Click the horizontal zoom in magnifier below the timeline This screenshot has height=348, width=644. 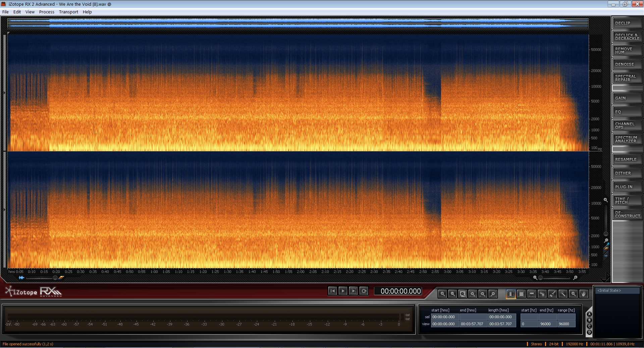(x=575, y=278)
